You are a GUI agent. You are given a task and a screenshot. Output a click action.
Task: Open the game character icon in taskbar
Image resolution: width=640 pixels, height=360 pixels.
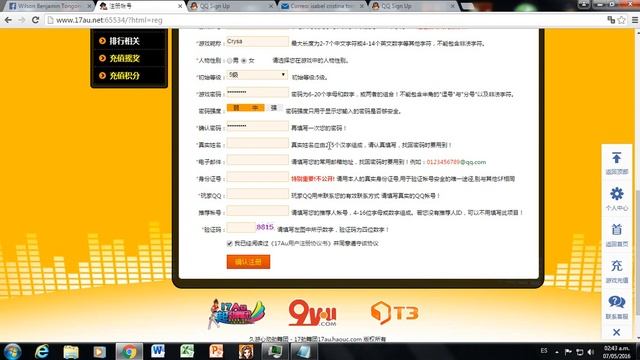point(246,351)
